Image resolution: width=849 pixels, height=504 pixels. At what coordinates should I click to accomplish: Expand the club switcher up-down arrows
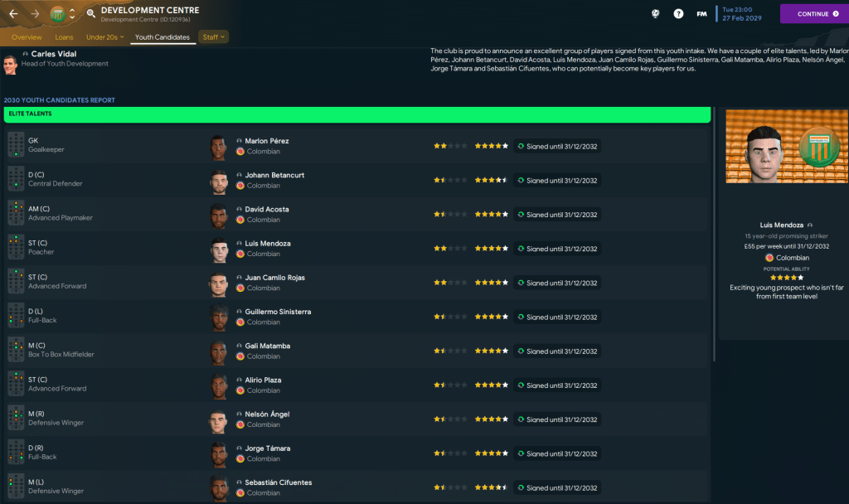72,14
